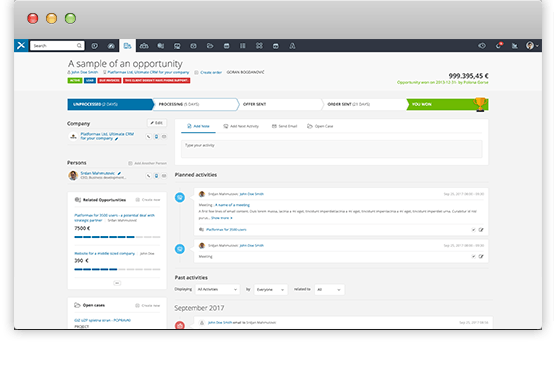Click the progress bar under 390 €
Viewport: 555px width, 370px height.
(x=117, y=269)
